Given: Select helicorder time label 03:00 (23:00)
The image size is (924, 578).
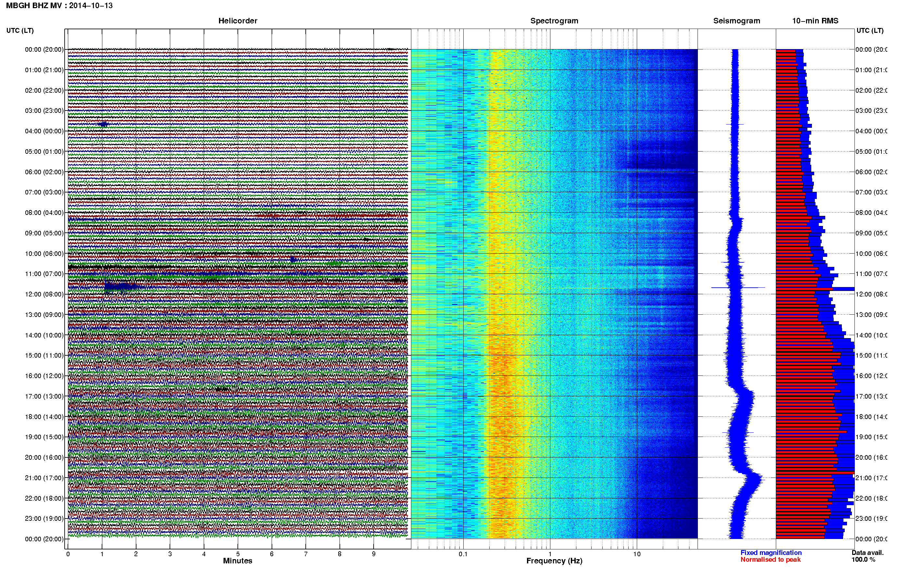Looking at the screenshot, I should [x=44, y=111].
